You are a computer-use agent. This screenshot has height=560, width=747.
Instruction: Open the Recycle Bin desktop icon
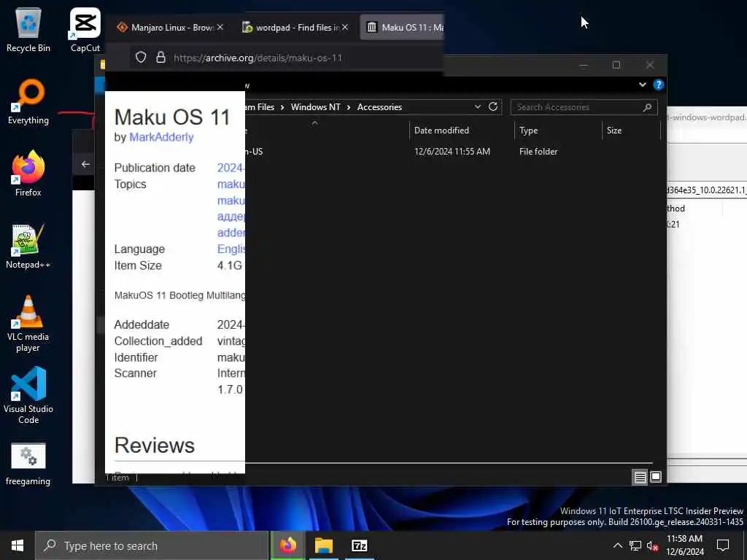tap(28, 29)
